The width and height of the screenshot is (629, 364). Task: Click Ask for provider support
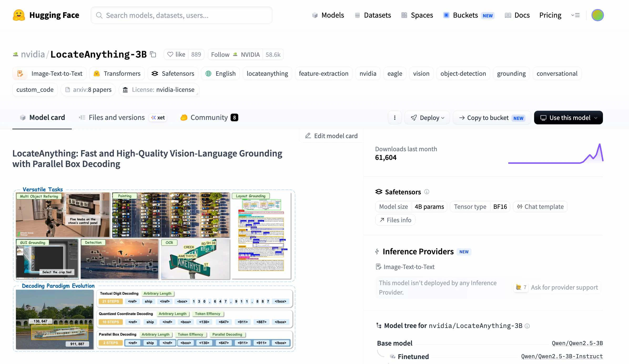[x=557, y=287]
